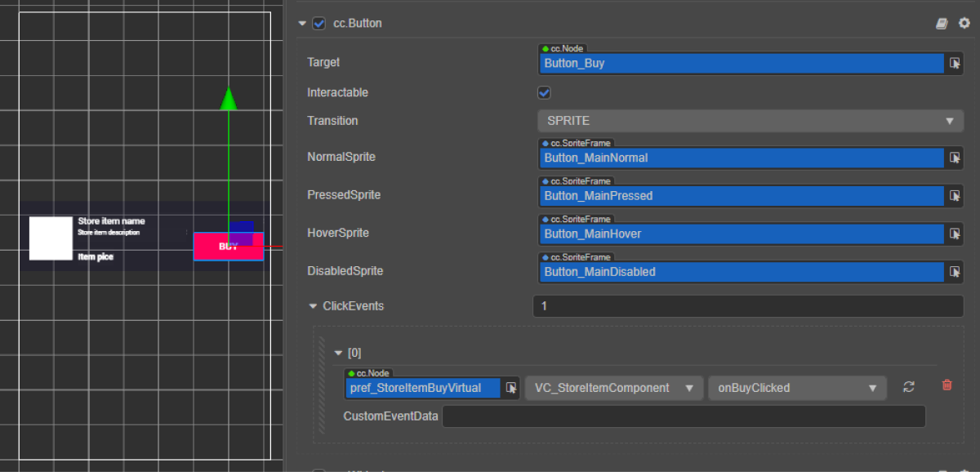Open cc.Button component settings gear
The image size is (980, 472).
[x=964, y=24]
